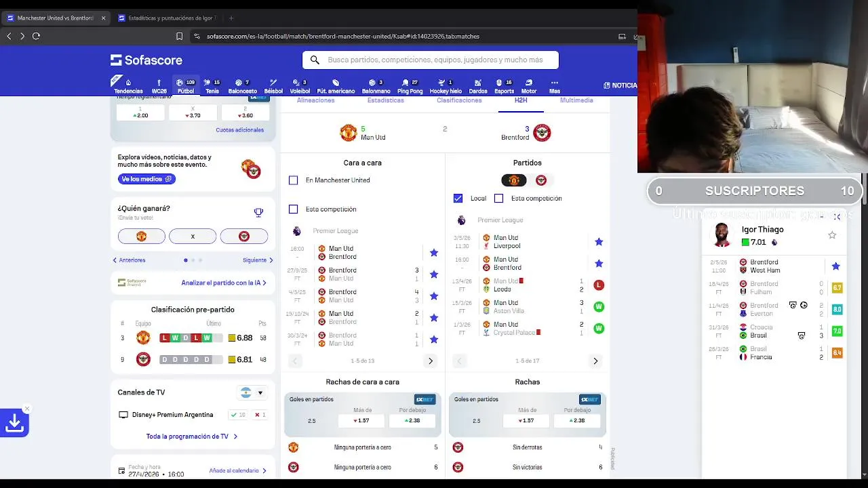Click the 1.57 Más de odds in Cara a cara

tap(362, 421)
